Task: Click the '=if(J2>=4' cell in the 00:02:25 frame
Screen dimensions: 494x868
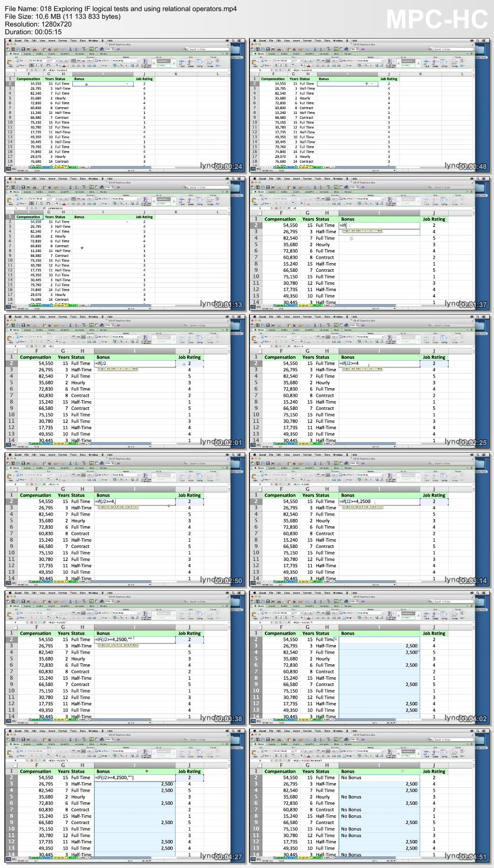Action: [x=379, y=363]
